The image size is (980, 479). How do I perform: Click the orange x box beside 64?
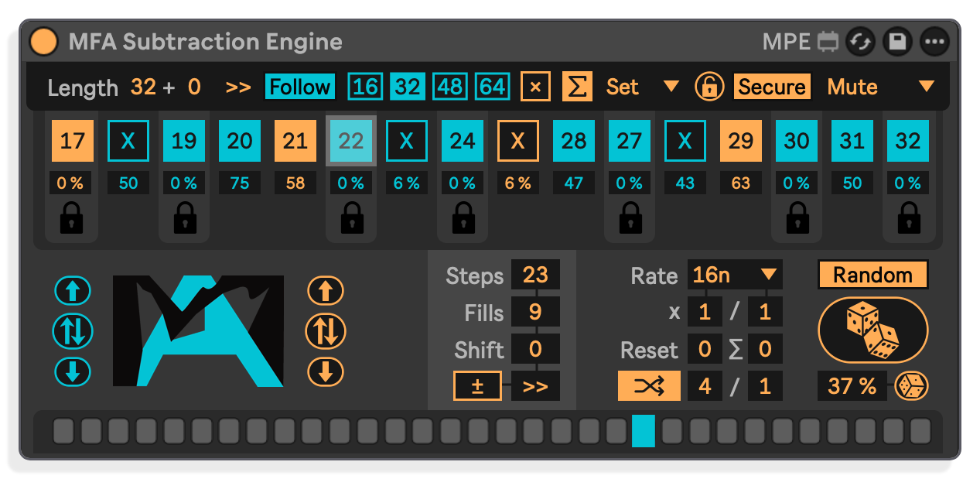tap(535, 87)
